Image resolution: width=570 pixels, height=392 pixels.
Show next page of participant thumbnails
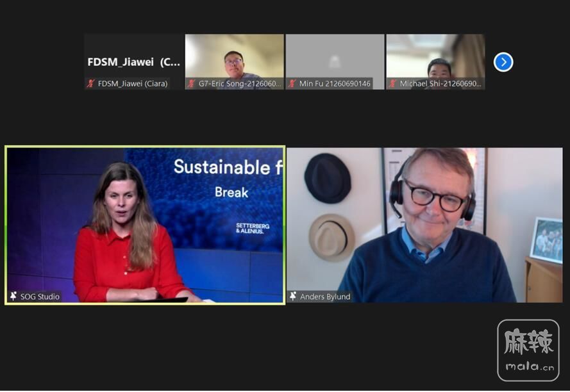click(503, 62)
